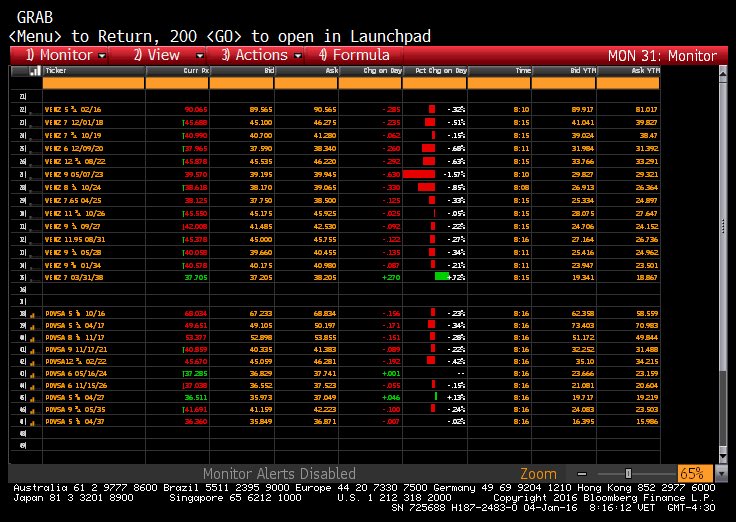
Task: Click the ask value 50.197
Action: pyautogui.click(x=325, y=325)
